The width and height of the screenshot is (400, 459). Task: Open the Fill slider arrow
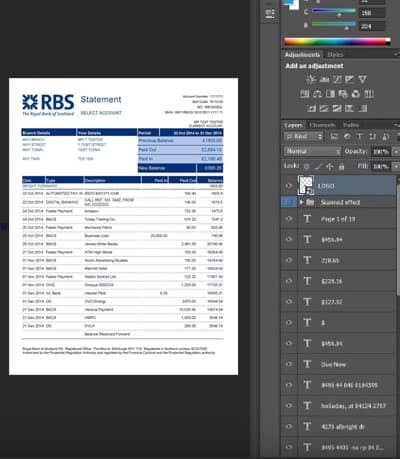pos(396,166)
